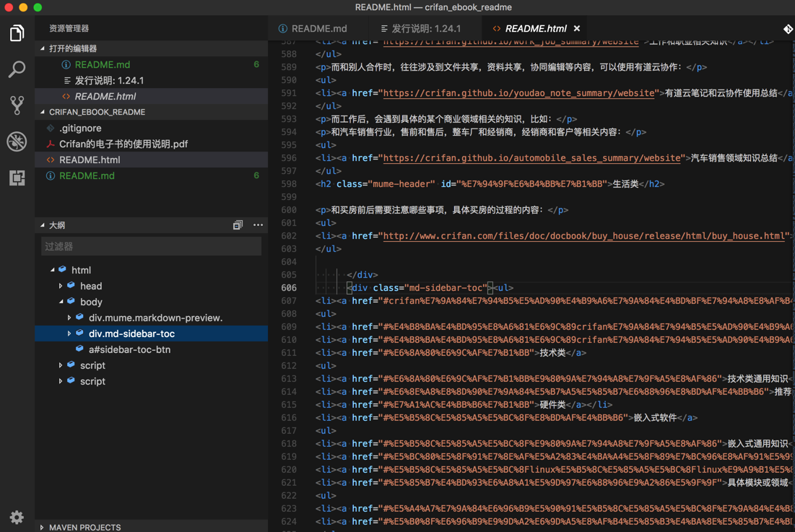The image size is (795, 532).
Task: Expand the MAVEN PROJECTS section
Action: (43, 528)
